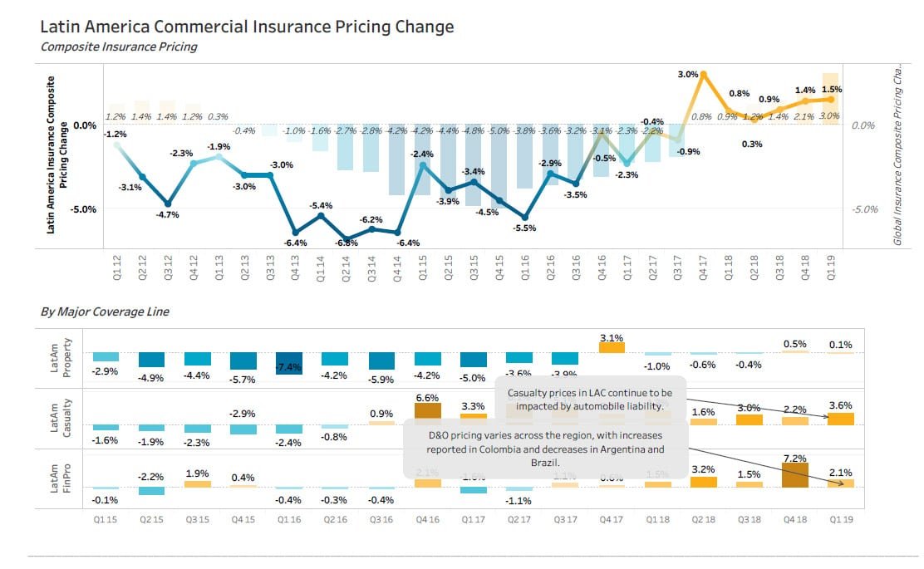This screenshot has height=569, width=924.
Task: Click the Global Insurance Composite Pricing axis title
Action: 897,156
